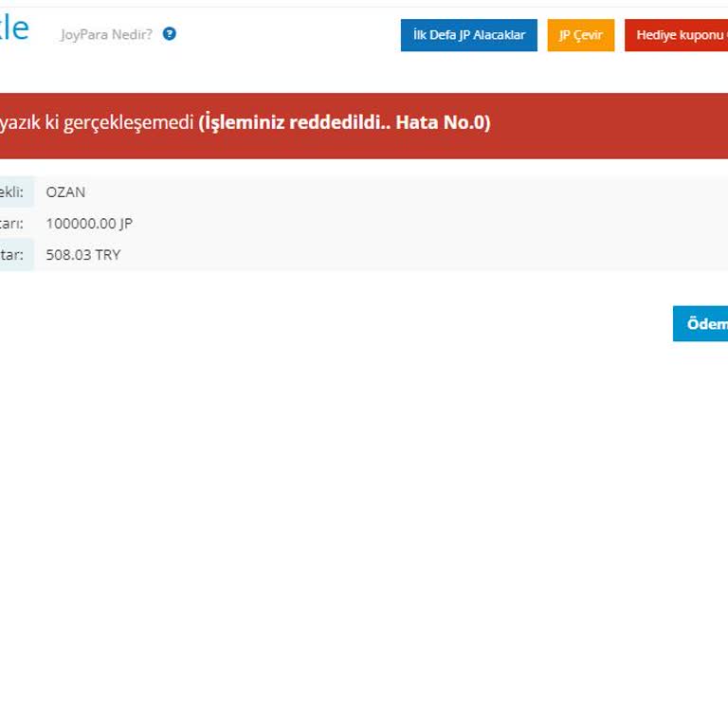Screen dimensions: 728x728
Task: Select the red Hediye kuponu button
Action: [x=677, y=35]
